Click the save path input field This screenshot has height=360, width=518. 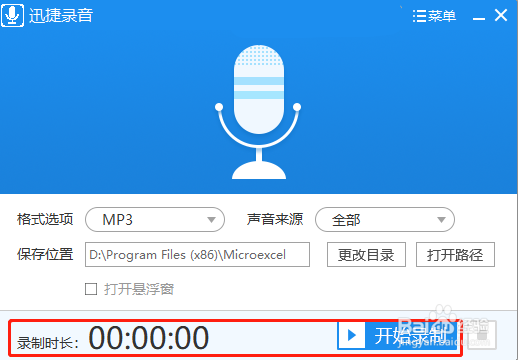[x=197, y=255]
